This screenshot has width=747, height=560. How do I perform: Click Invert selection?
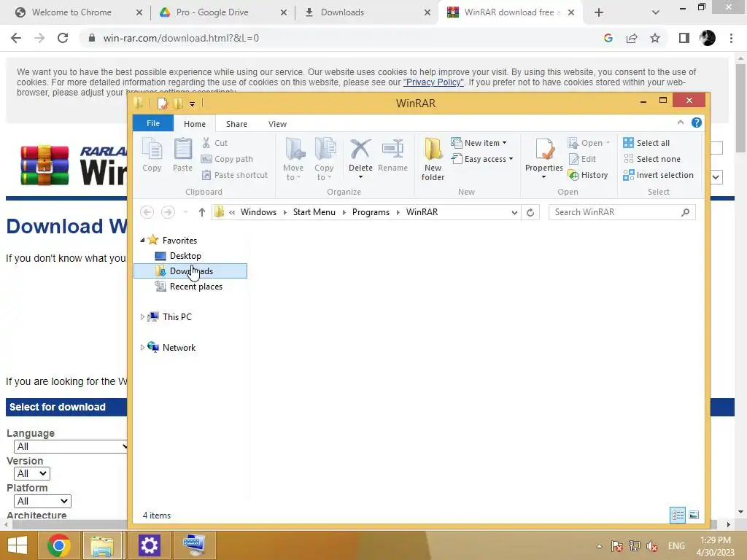point(659,175)
